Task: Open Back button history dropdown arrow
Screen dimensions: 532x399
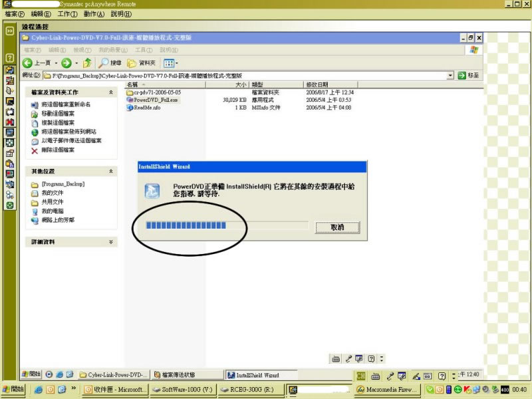Action: 56,63
